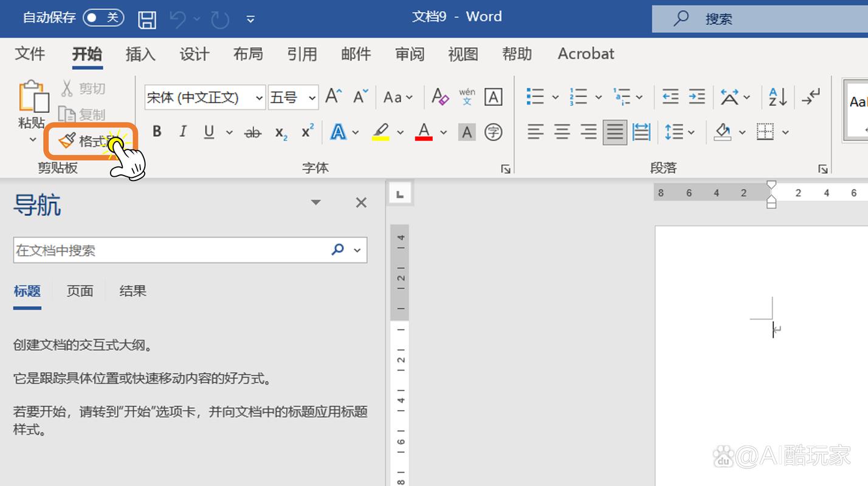Click the 在文档中搜索 navigation search field
The width and height of the screenshot is (868, 486).
tap(190, 250)
